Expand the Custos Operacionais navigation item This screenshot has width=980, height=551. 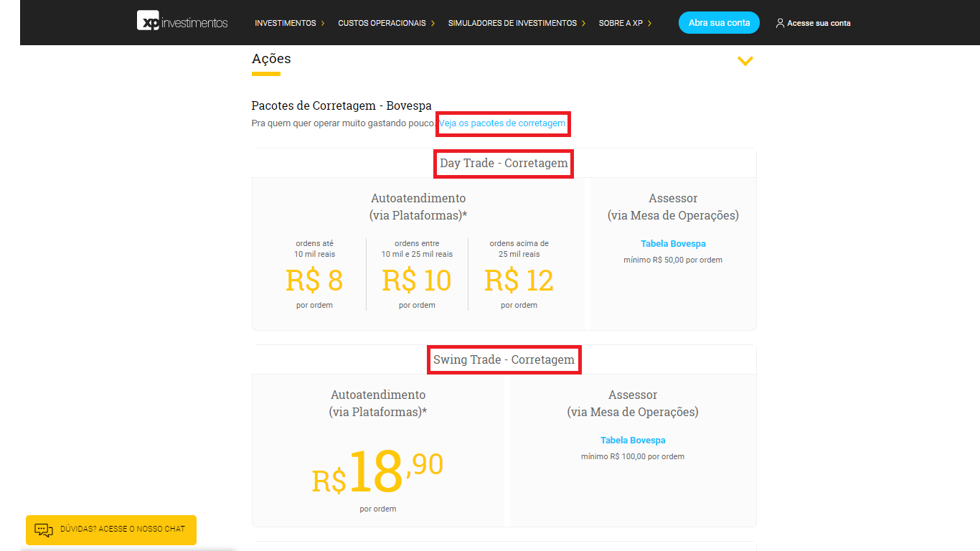tap(382, 23)
